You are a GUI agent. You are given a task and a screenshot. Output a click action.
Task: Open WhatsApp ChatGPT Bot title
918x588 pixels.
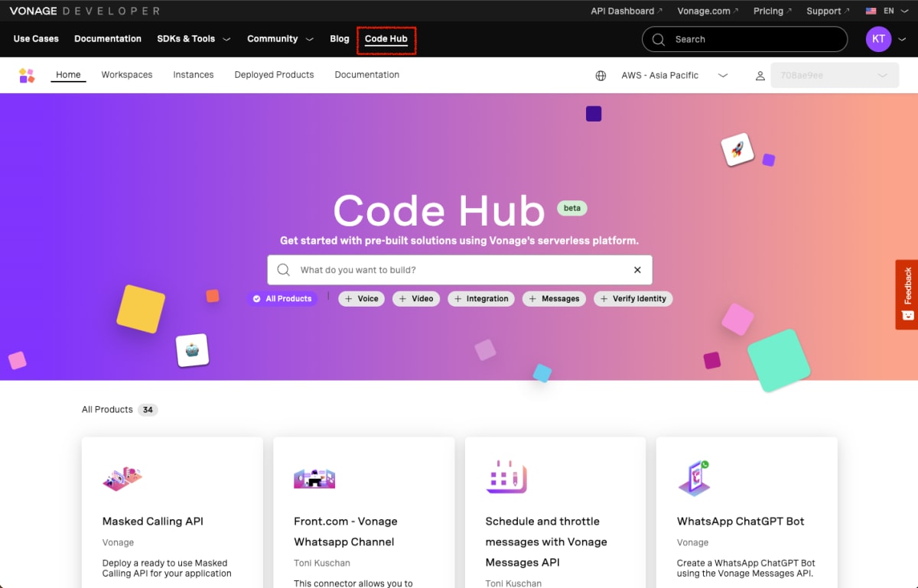(x=741, y=521)
